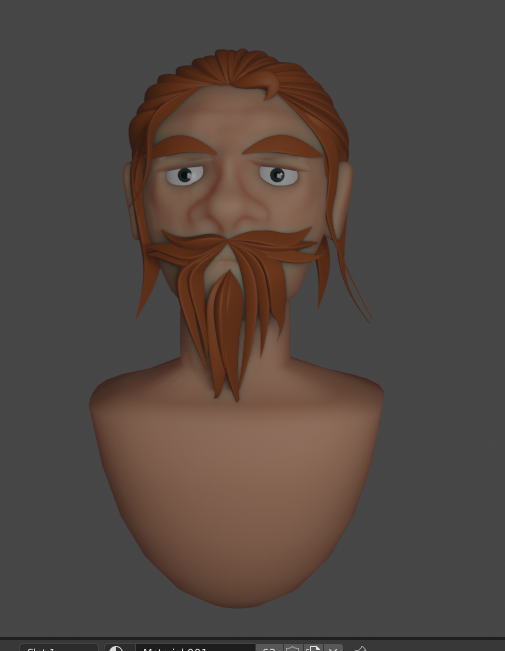Click the new material duplicate icon
505x651 pixels.
pos(314,648)
